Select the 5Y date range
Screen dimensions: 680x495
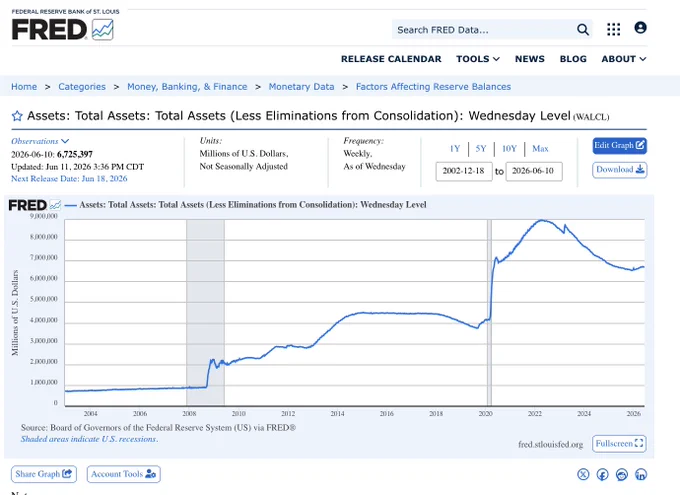tap(481, 148)
